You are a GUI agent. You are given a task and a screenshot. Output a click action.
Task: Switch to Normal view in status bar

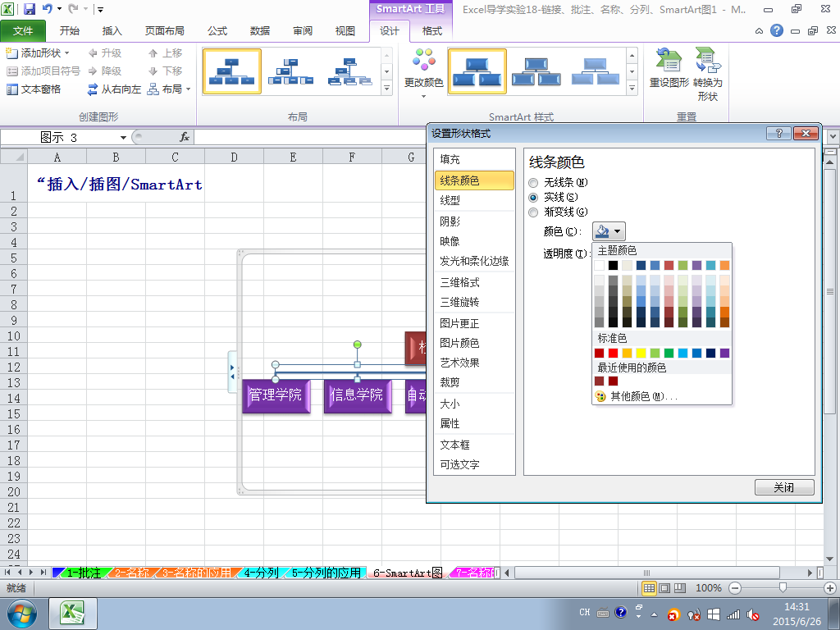[650, 588]
